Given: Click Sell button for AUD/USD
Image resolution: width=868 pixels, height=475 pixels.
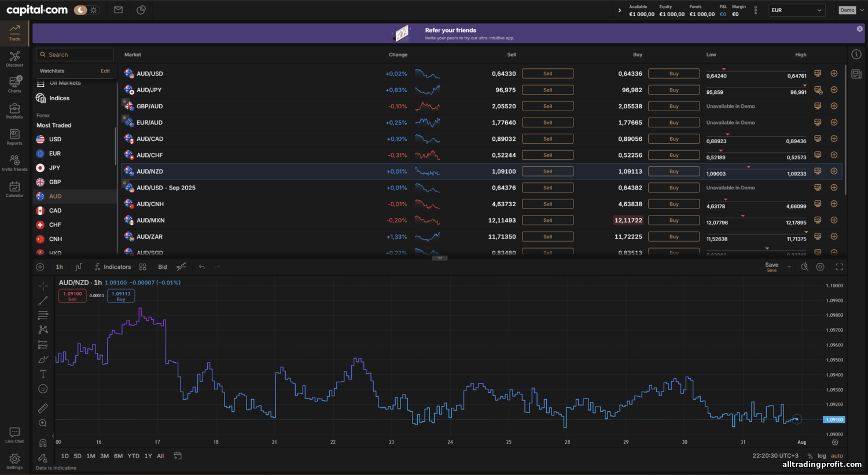Looking at the screenshot, I should [x=547, y=74].
